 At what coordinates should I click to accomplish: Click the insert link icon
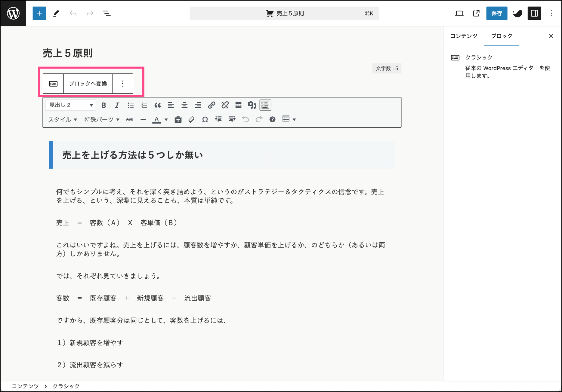click(212, 105)
